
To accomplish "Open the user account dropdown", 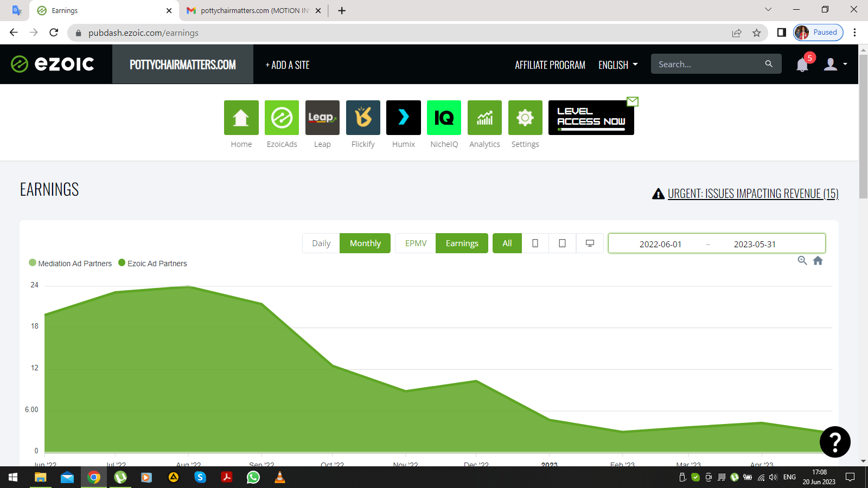I will pyautogui.click(x=835, y=65).
